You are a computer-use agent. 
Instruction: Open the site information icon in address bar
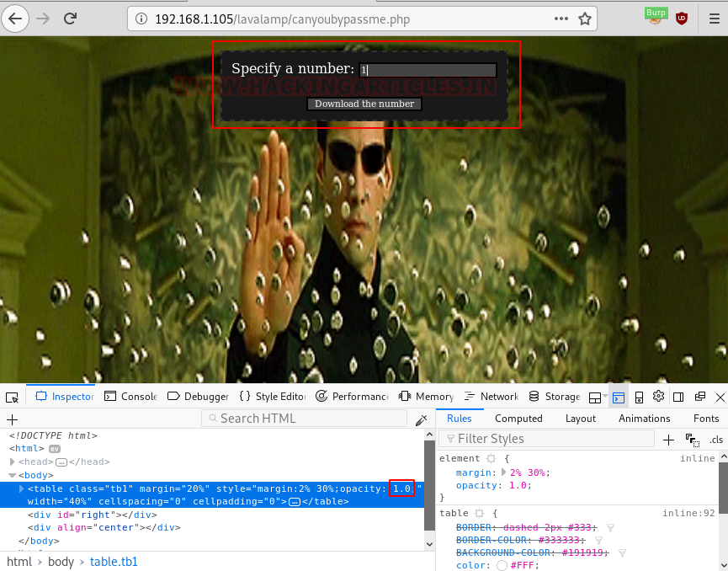(x=141, y=19)
